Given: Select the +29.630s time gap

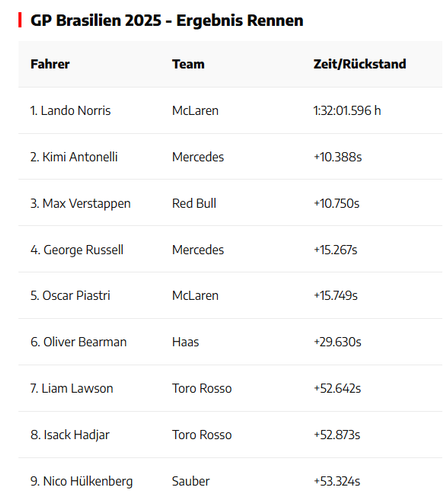Looking at the screenshot, I should click(x=337, y=342).
